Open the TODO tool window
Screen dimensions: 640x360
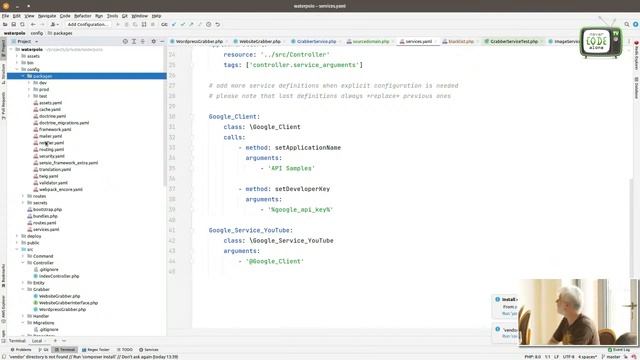click(125, 350)
